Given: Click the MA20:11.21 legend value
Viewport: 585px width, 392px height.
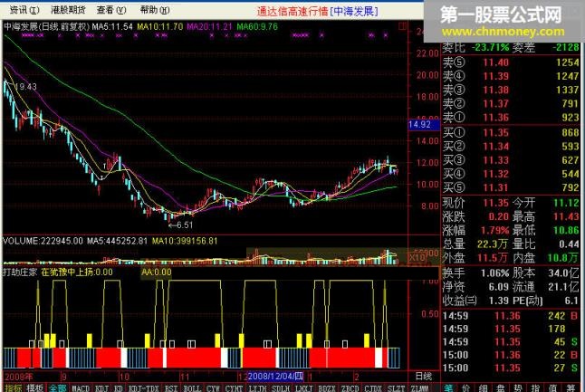Looking at the screenshot, I should [209, 26].
